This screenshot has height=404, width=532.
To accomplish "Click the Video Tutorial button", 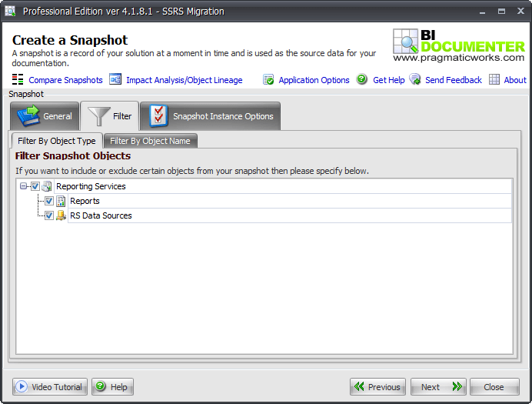I will 50,386.
